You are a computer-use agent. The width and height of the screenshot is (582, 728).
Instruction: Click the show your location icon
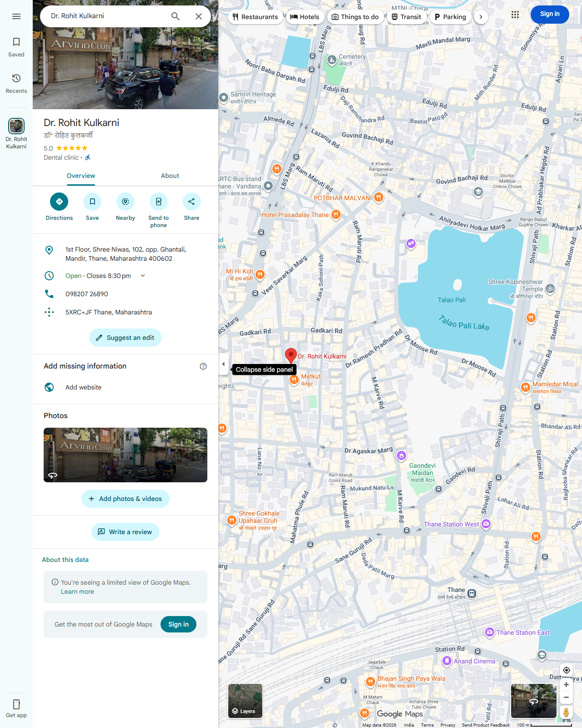pyautogui.click(x=567, y=670)
